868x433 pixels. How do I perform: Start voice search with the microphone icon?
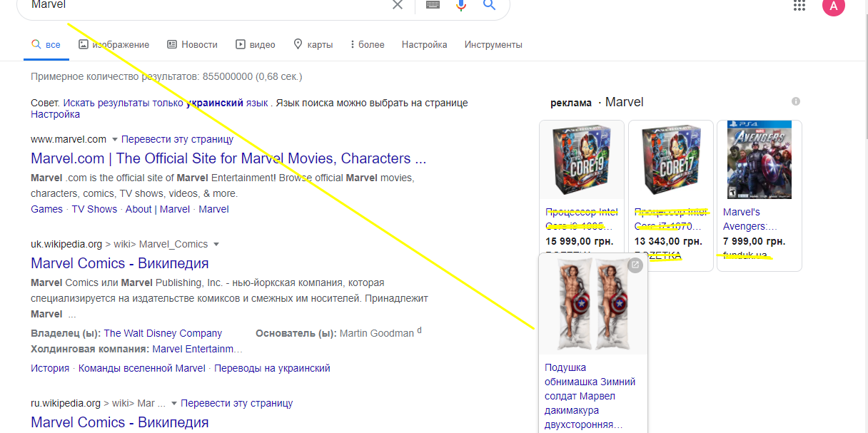pyautogui.click(x=461, y=5)
